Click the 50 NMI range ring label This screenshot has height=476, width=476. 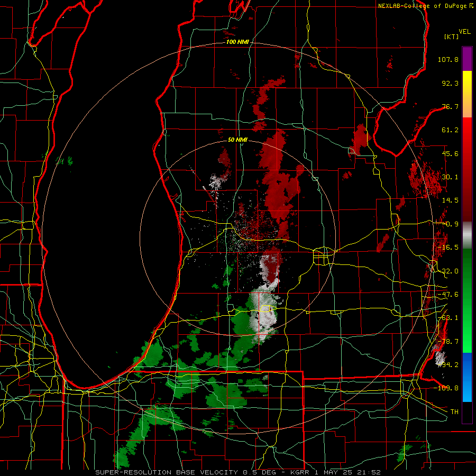click(x=237, y=140)
